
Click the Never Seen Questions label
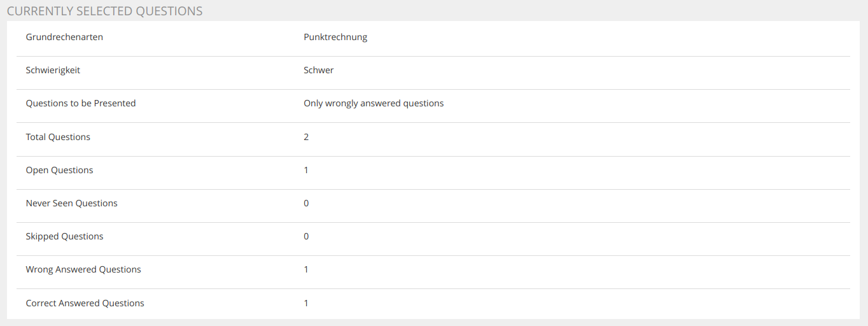click(71, 203)
